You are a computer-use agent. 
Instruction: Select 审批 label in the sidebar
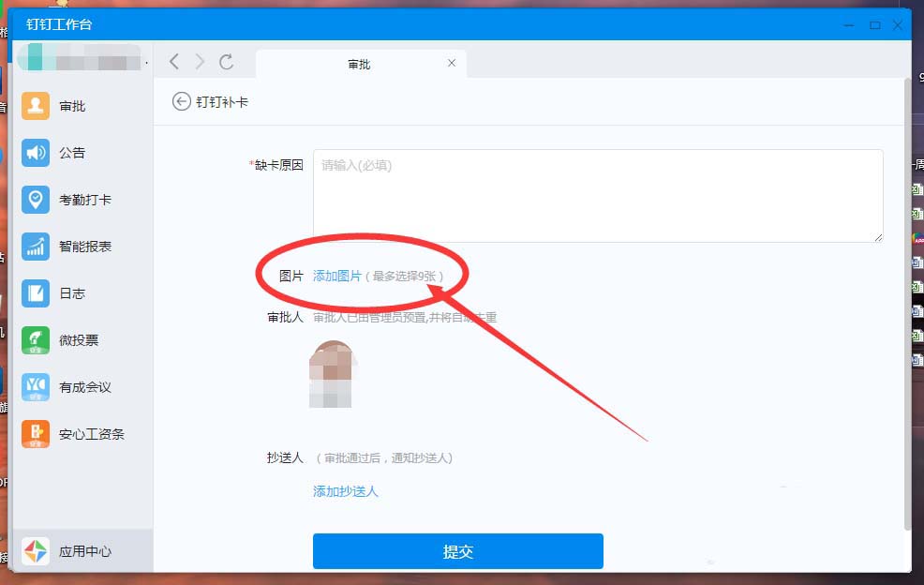tap(72, 106)
